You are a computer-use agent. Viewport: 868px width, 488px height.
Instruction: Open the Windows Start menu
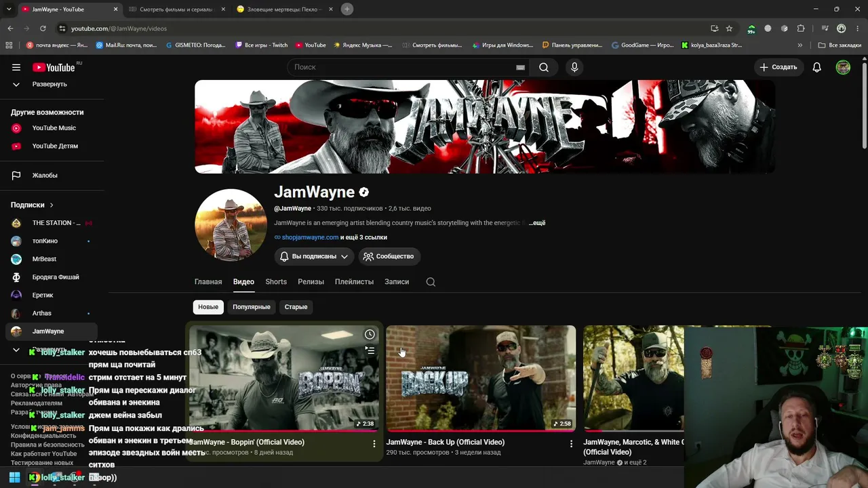click(14, 477)
